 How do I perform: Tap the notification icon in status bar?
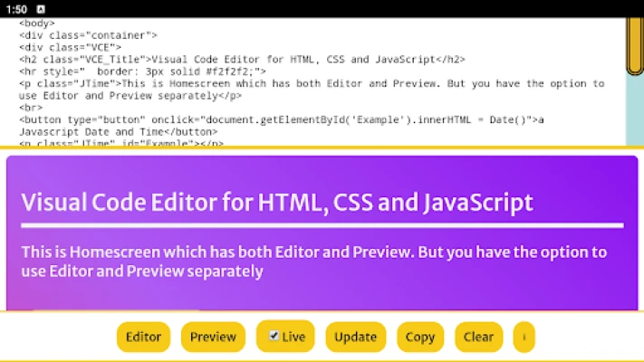click(41, 8)
